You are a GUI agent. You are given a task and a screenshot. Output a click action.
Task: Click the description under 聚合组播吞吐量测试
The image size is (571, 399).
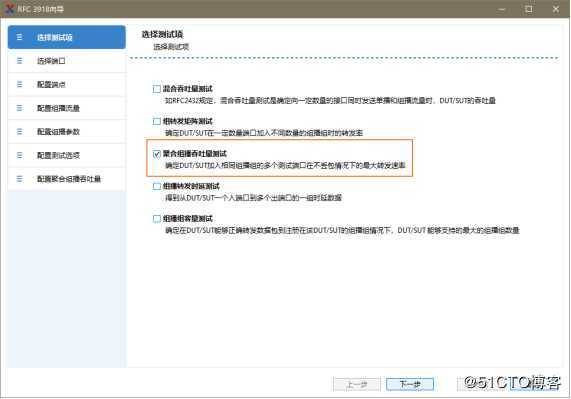pos(285,165)
